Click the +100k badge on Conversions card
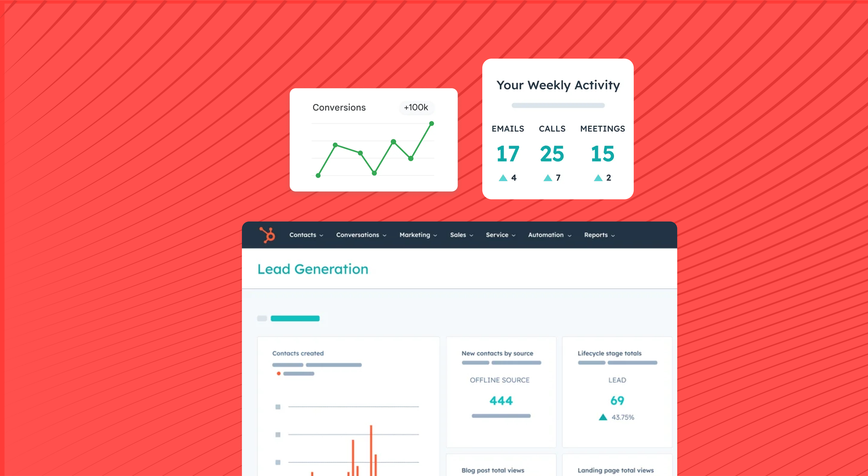868x476 pixels. click(x=416, y=107)
